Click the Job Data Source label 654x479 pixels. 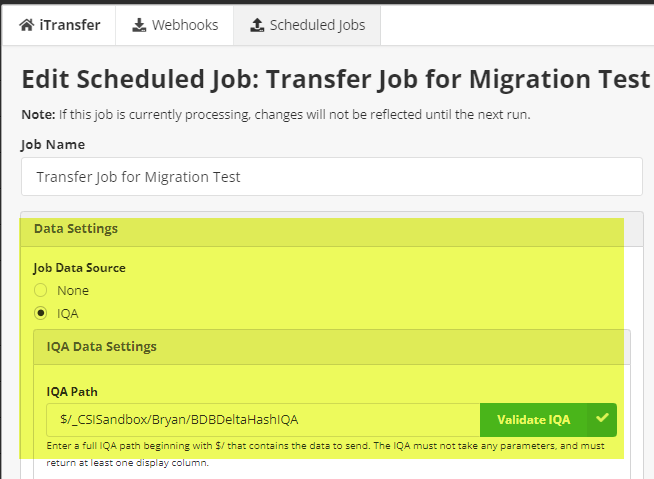coord(80,268)
